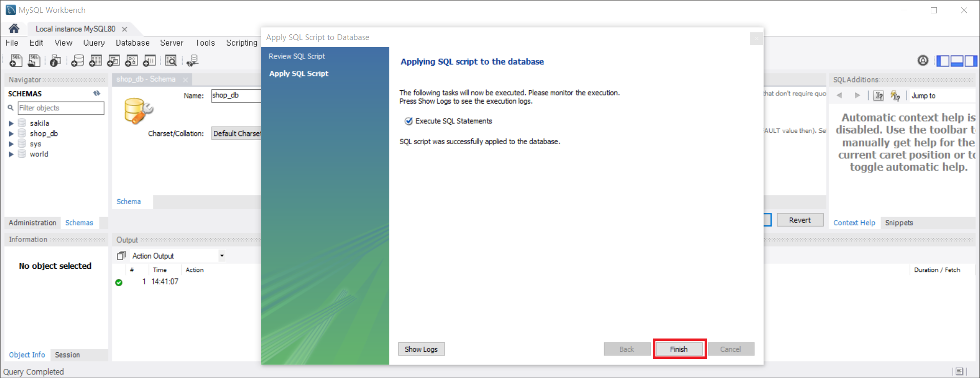Click the status bar output icon

point(959,371)
